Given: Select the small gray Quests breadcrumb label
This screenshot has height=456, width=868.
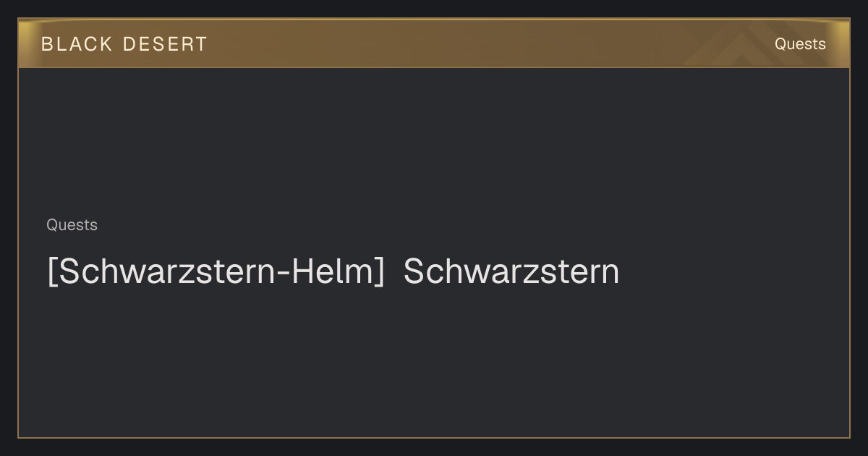Looking at the screenshot, I should [72, 225].
